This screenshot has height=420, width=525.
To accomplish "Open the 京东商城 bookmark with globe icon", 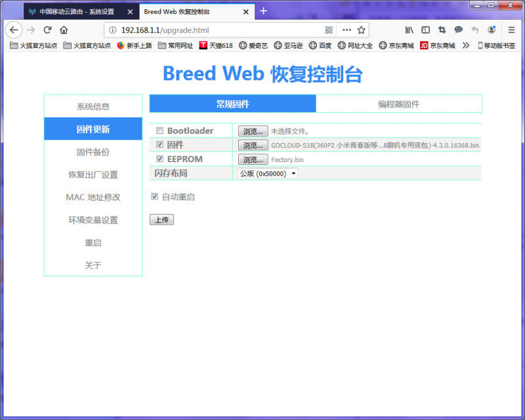I will coord(396,45).
